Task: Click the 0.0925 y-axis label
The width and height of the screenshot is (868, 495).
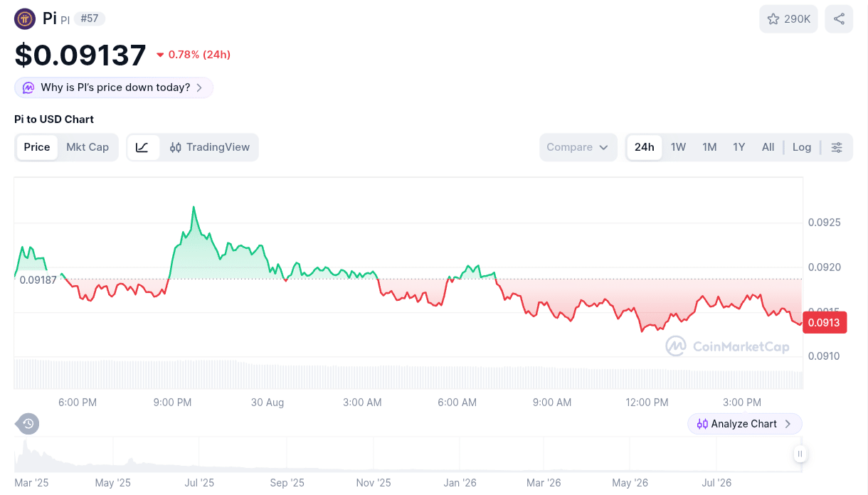Action: (x=825, y=223)
